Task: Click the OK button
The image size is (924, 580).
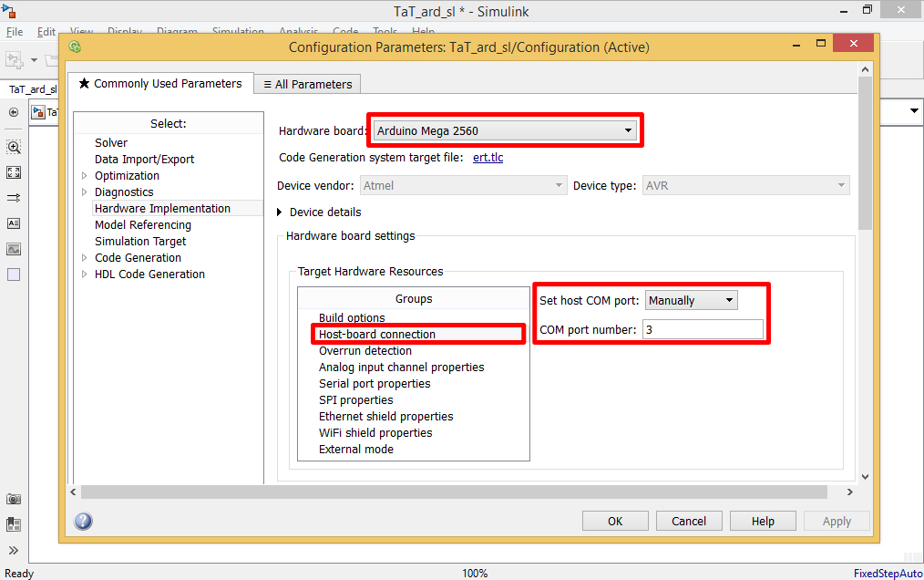Action: [615, 521]
